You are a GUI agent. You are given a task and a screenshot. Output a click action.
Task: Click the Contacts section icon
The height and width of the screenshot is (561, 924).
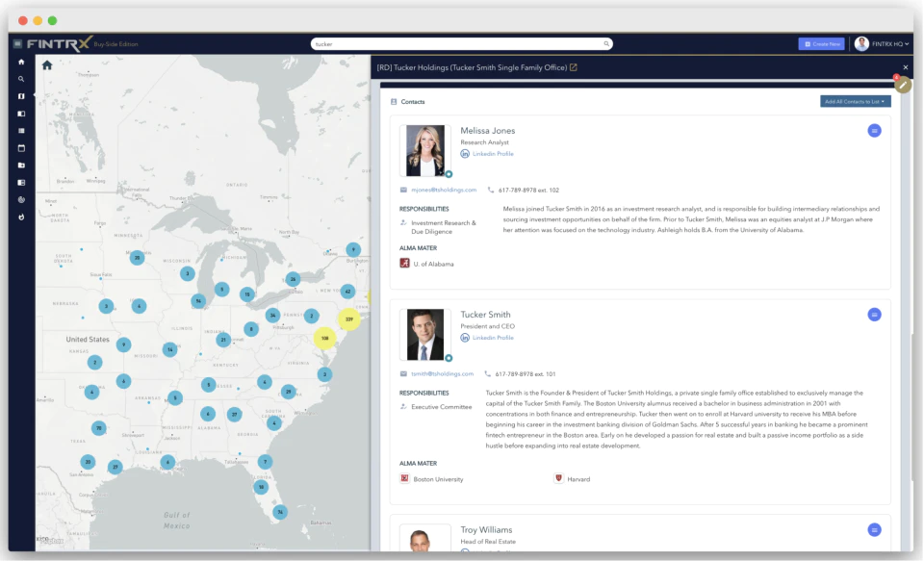[x=394, y=102]
